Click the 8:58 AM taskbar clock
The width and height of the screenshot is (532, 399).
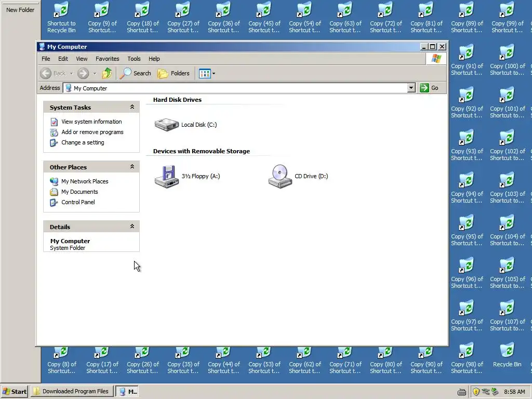click(x=514, y=392)
